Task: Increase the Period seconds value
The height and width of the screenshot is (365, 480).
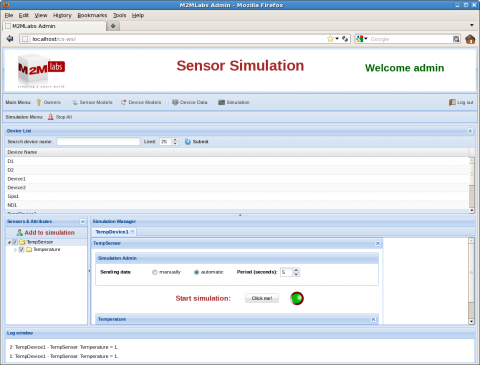Action: (296, 270)
